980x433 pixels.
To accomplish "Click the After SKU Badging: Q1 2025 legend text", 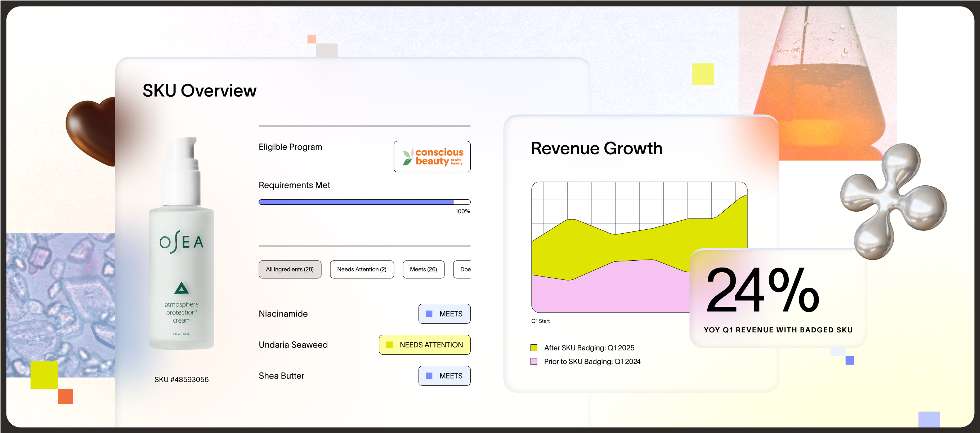I will point(589,348).
